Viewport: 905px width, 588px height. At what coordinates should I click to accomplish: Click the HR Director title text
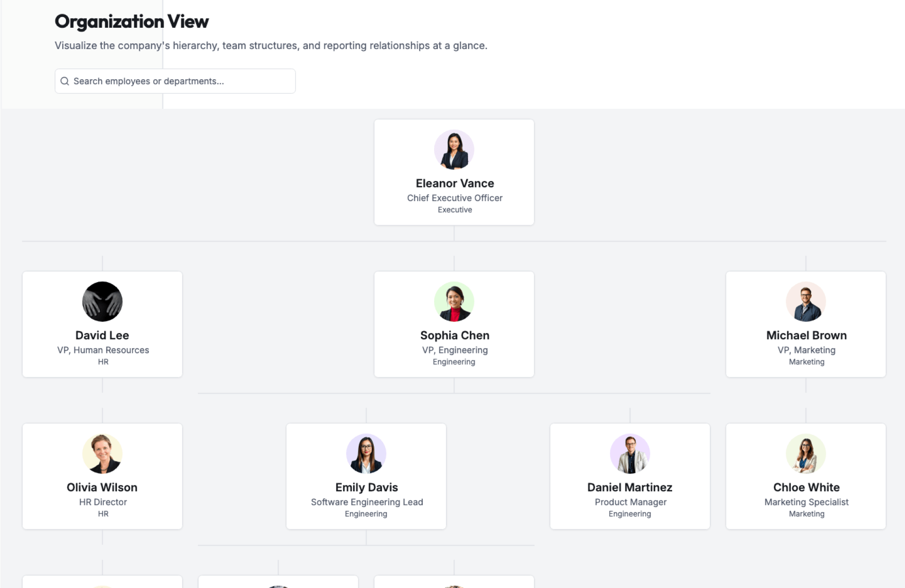pyautogui.click(x=103, y=502)
